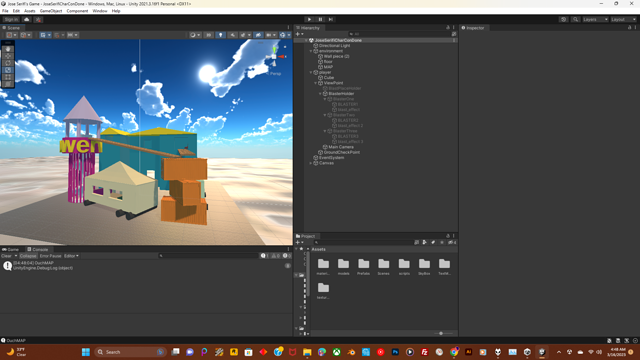Click the cloud services icon
The height and width of the screenshot is (360, 640).
27,19
